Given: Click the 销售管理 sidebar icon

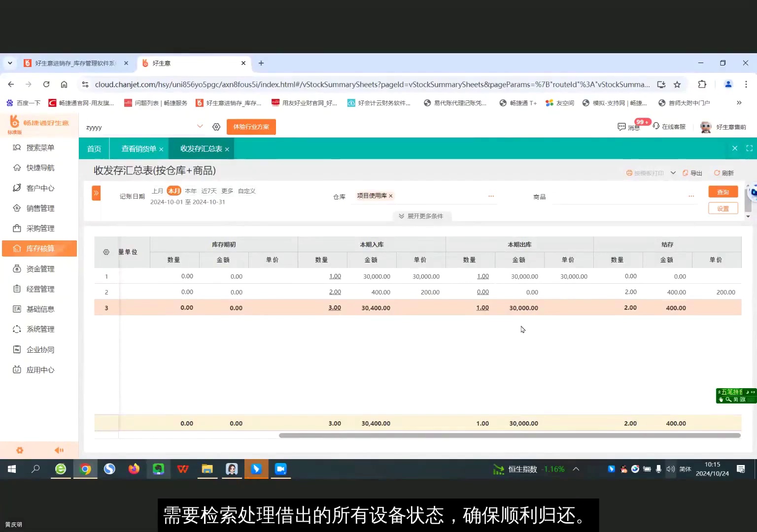Looking at the screenshot, I should click(x=38, y=208).
